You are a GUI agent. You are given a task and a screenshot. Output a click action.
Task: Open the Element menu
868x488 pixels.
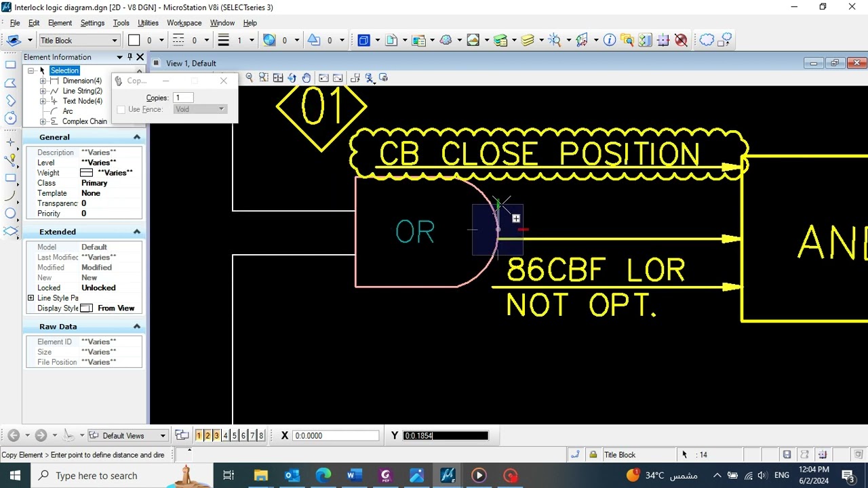pos(60,23)
